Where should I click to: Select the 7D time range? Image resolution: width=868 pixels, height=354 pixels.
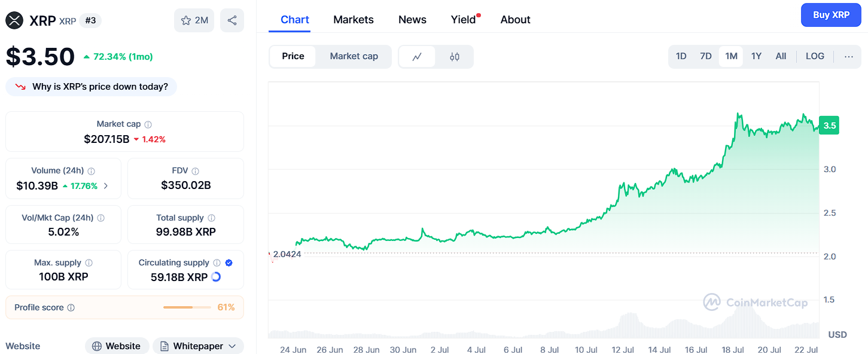pyautogui.click(x=706, y=56)
